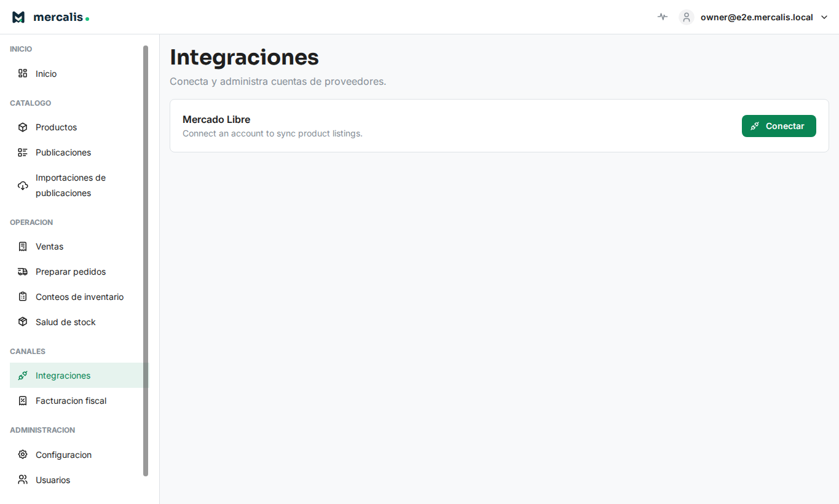Open Salud de stock
This screenshot has height=504, width=839.
point(79,322)
